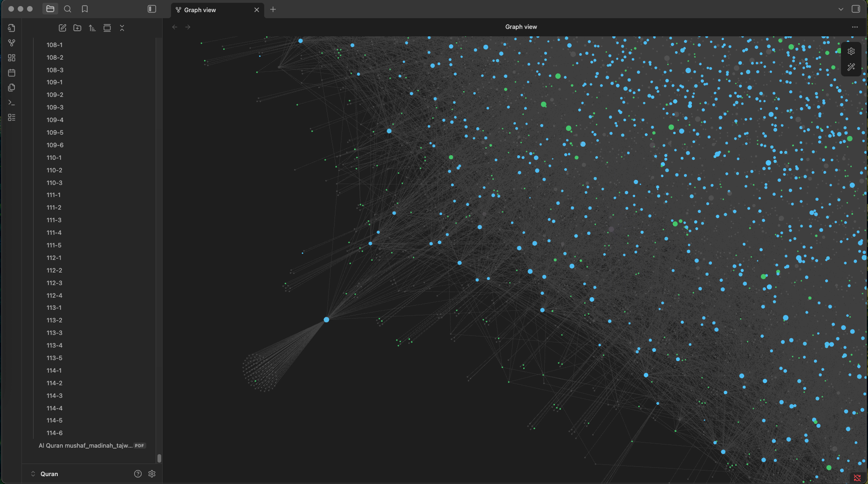Create a new folder icon
Screen dimensions: 868x484
click(77, 28)
